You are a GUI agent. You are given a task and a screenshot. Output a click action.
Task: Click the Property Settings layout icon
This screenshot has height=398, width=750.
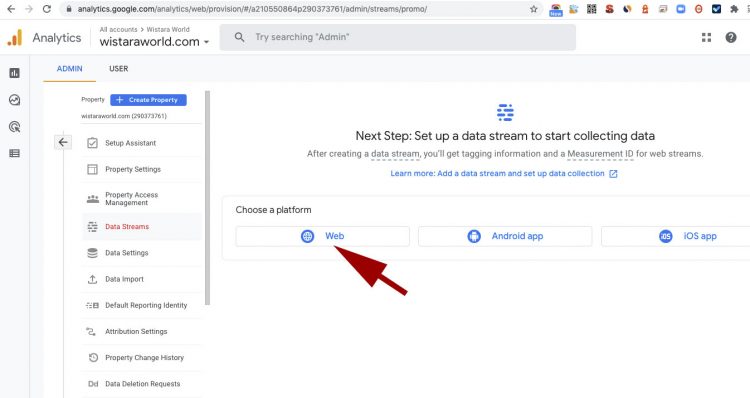(92, 169)
